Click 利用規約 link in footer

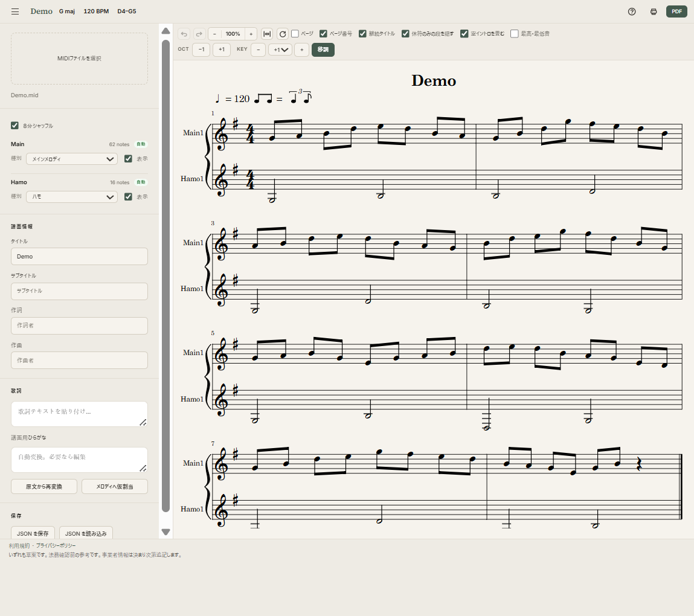(19, 546)
